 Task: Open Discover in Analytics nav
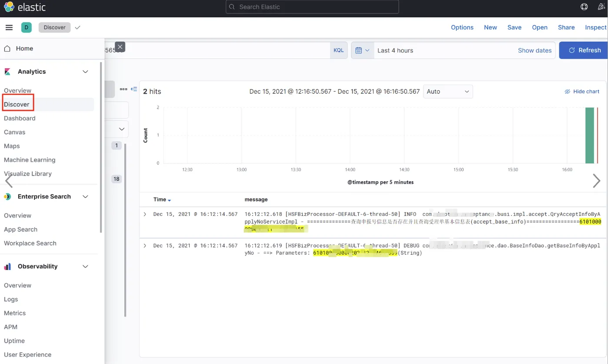(17, 104)
